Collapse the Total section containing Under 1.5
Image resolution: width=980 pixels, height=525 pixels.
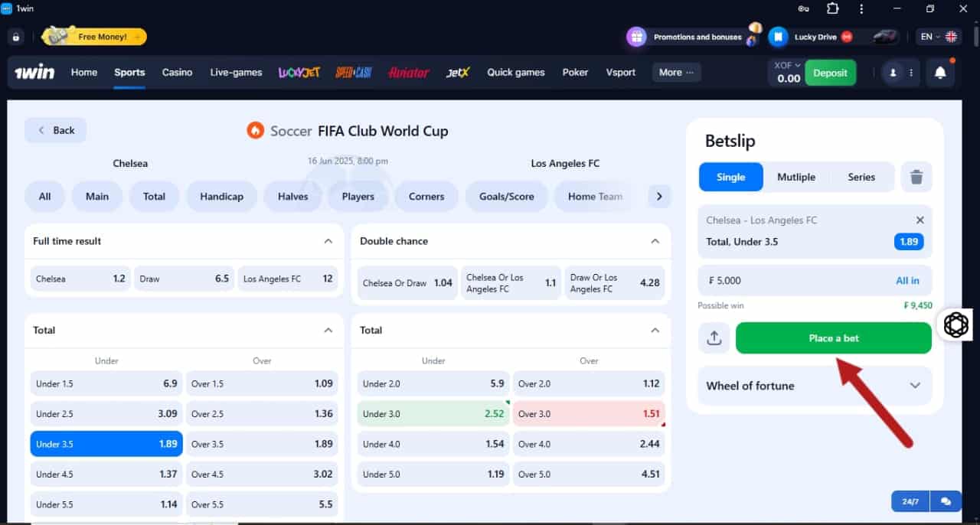[x=328, y=331]
